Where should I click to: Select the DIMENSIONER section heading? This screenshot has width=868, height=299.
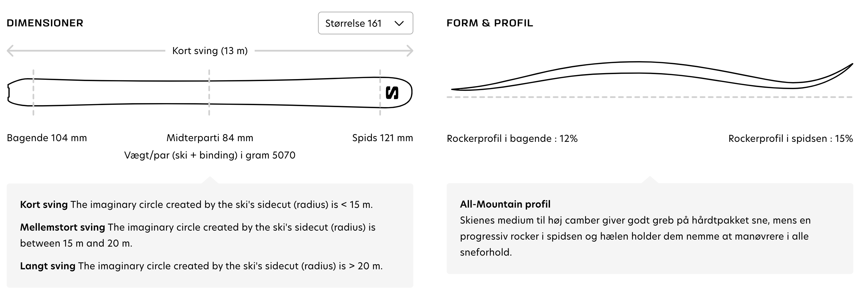(45, 23)
